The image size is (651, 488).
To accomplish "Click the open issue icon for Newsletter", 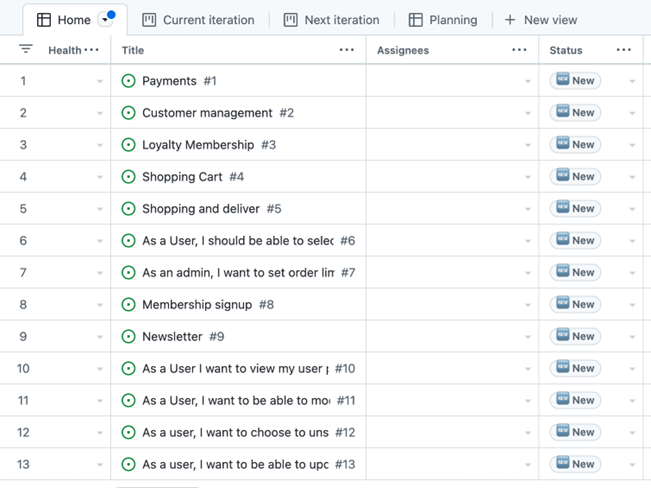I will [x=128, y=336].
